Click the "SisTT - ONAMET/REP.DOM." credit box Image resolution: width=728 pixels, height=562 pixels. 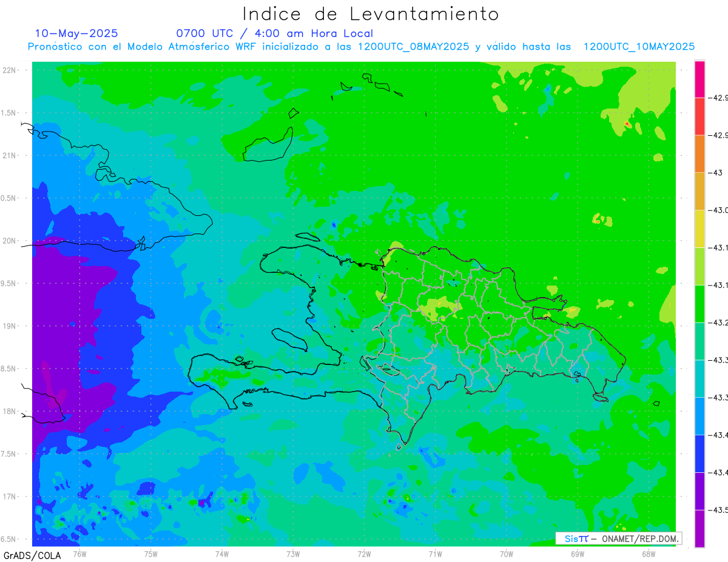pyautogui.click(x=619, y=538)
